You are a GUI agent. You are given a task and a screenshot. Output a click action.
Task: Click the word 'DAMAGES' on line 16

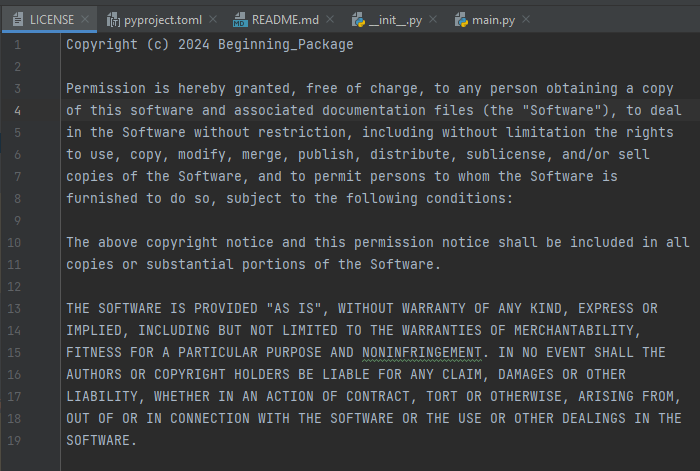[x=526, y=374]
